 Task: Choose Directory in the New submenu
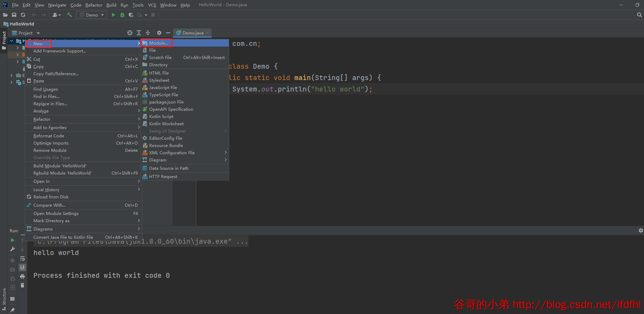[x=185, y=65]
